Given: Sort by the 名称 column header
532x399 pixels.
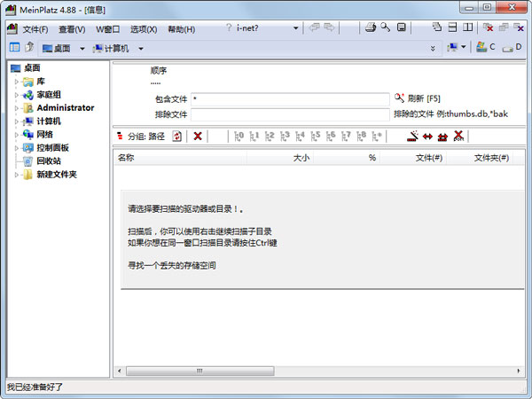Looking at the screenshot, I should pos(181,158).
